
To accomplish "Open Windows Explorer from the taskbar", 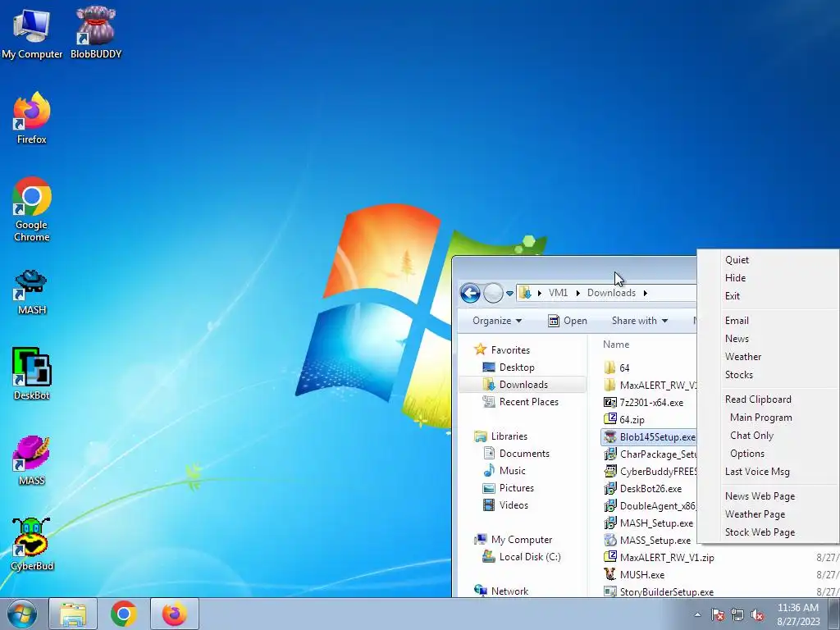I will pyautogui.click(x=73, y=614).
